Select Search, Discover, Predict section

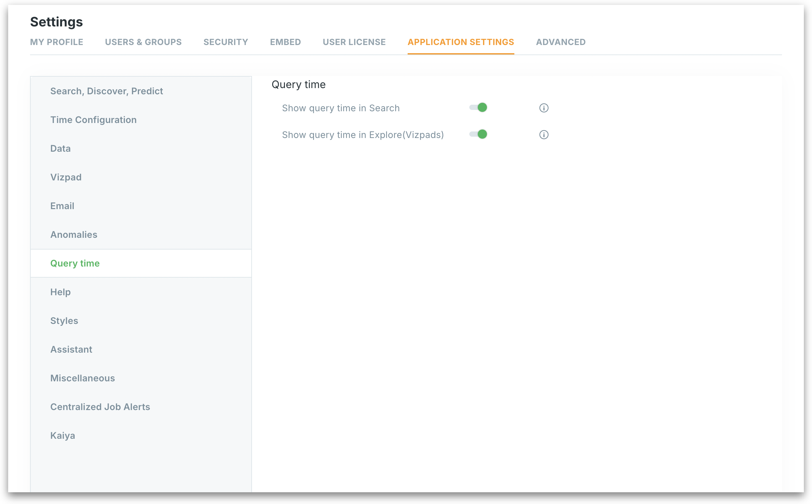(106, 91)
